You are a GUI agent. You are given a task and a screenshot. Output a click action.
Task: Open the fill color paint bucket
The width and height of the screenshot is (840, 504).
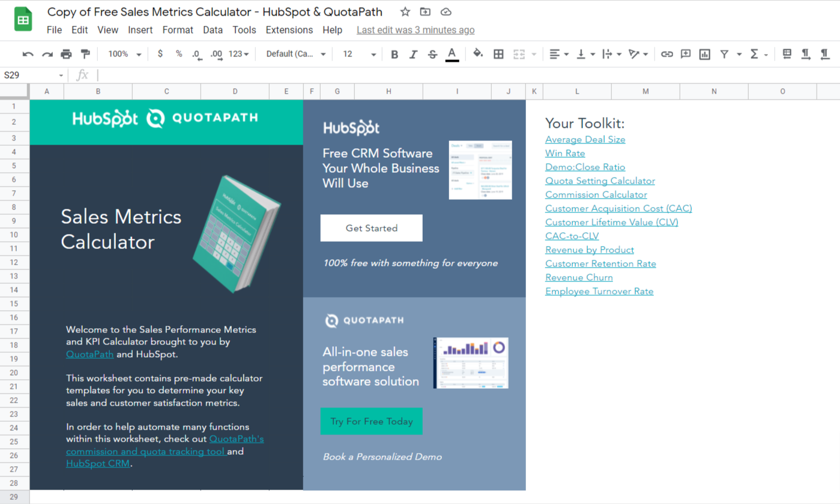[x=478, y=54]
